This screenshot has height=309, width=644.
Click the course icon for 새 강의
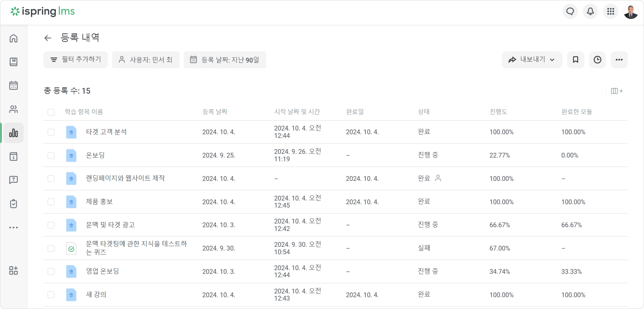[71, 295]
